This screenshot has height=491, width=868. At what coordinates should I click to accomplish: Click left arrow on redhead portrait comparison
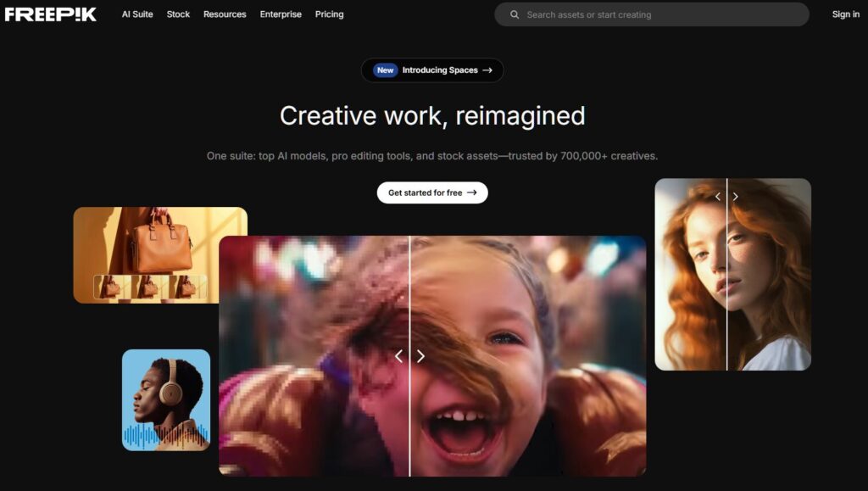point(717,197)
